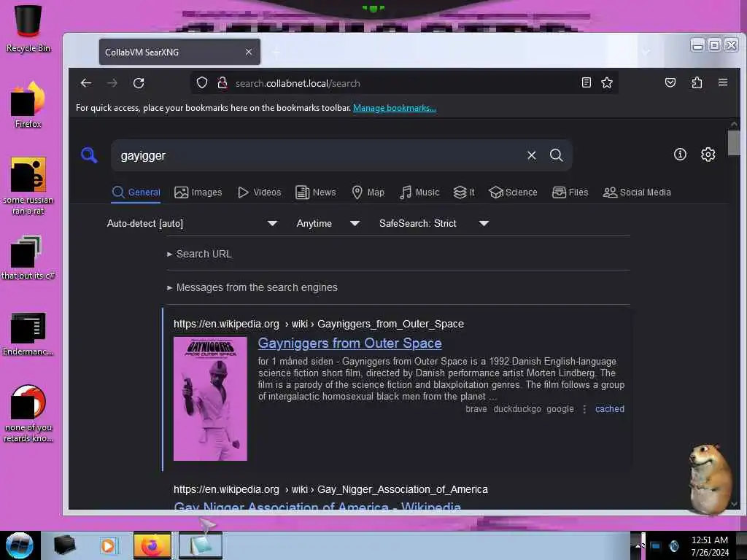Switch to the It tab

pos(463,192)
